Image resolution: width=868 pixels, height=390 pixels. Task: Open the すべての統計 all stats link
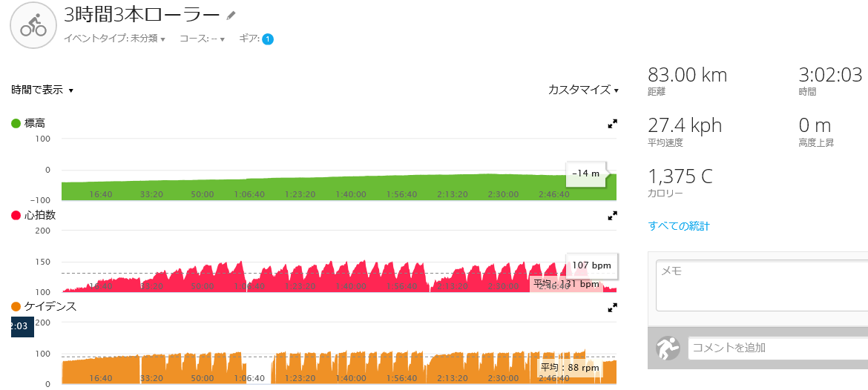679,225
